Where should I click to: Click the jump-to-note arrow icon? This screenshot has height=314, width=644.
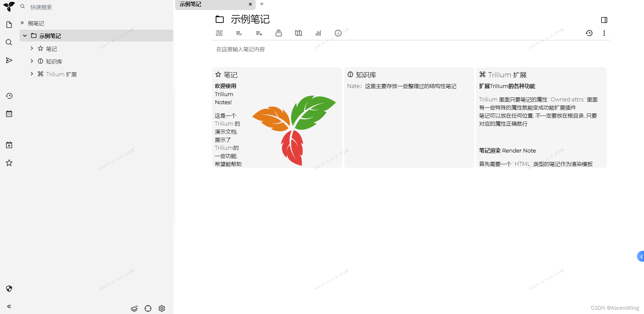9,60
